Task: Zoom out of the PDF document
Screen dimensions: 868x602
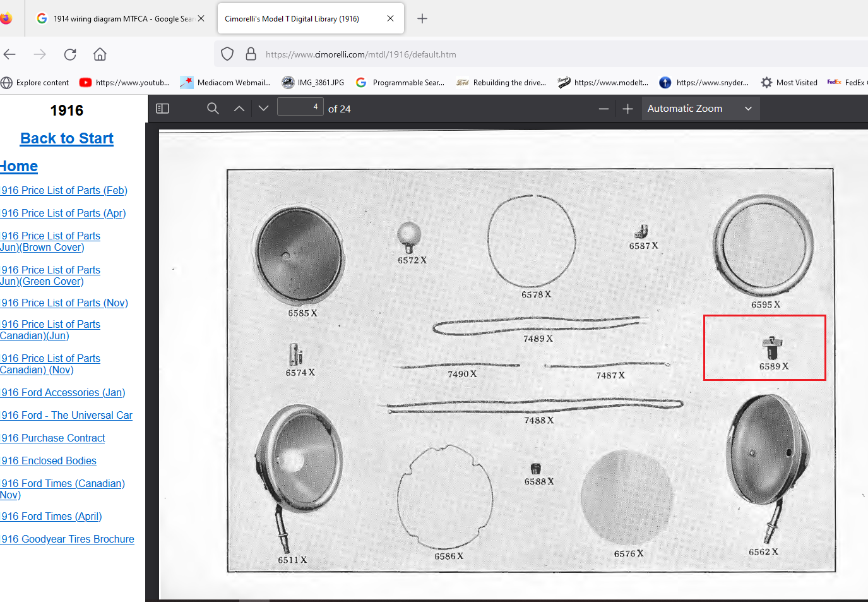Action: coord(603,109)
